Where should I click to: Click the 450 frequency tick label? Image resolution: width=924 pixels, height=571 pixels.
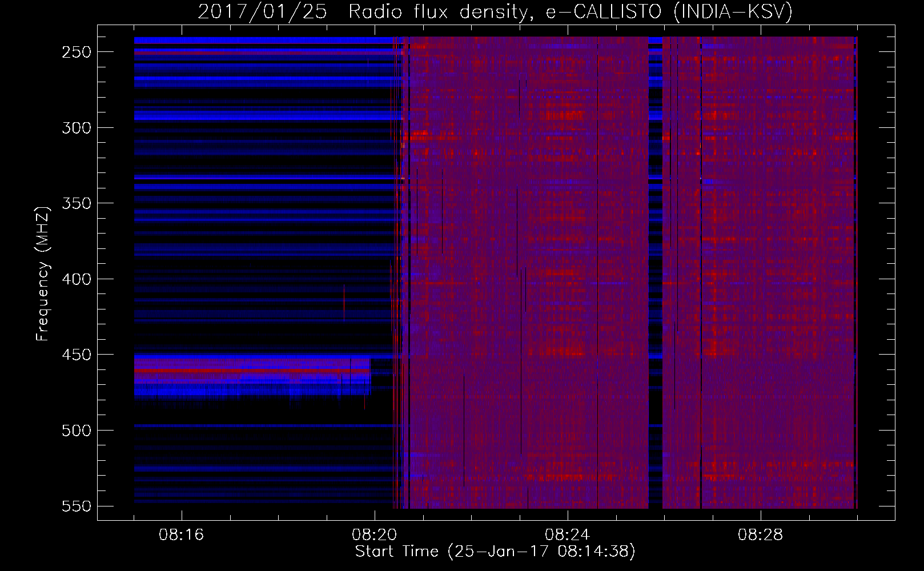(x=77, y=355)
